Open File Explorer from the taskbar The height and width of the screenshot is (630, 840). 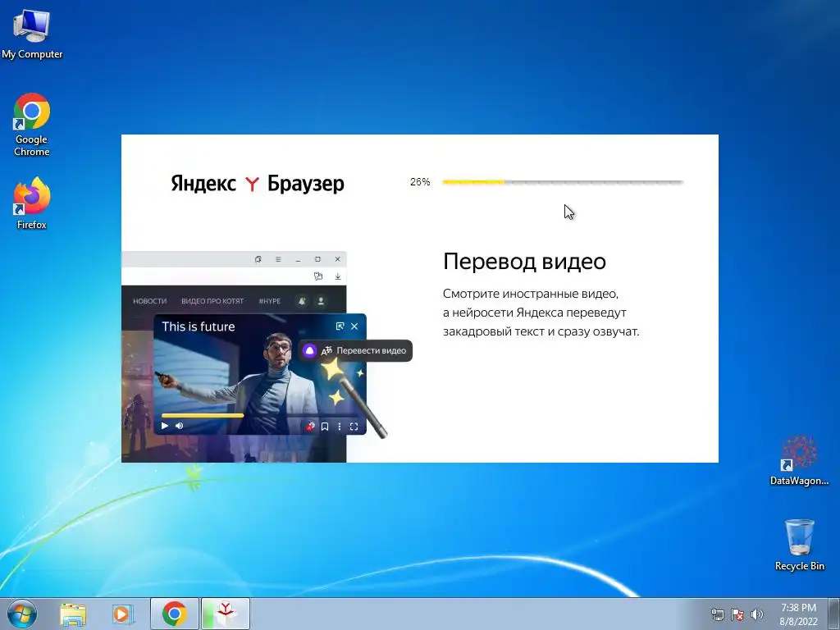73,614
